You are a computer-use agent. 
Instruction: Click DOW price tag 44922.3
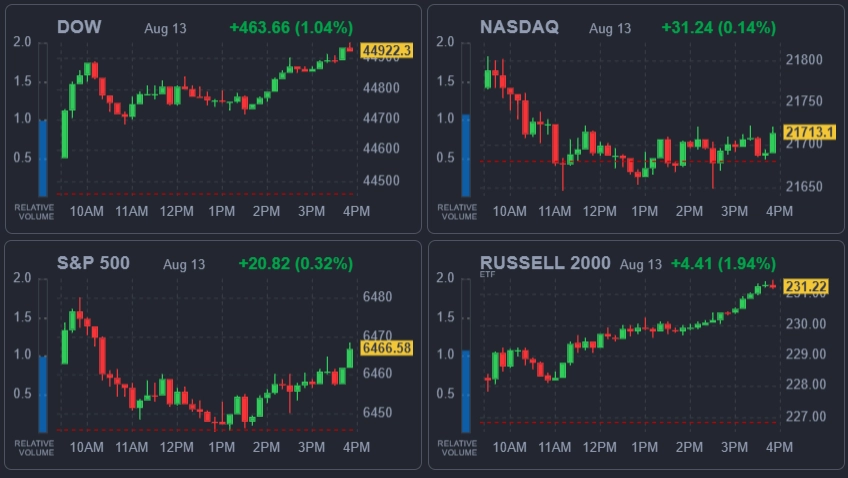[386, 50]
